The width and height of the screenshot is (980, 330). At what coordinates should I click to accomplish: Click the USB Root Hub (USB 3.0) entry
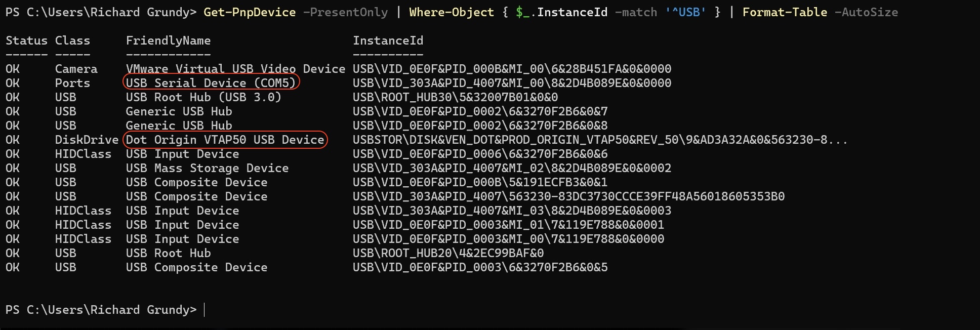(x=203, y=97)
